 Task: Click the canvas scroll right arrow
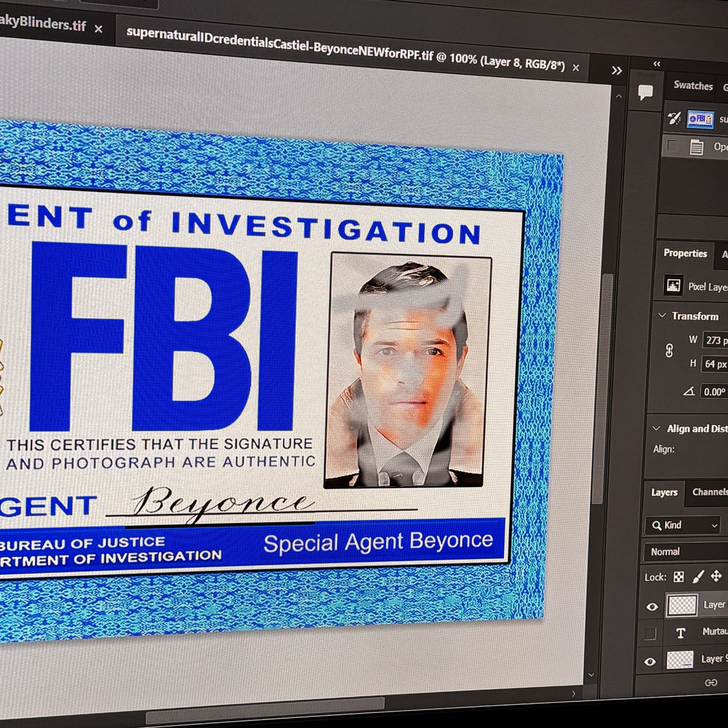point(574,694)
